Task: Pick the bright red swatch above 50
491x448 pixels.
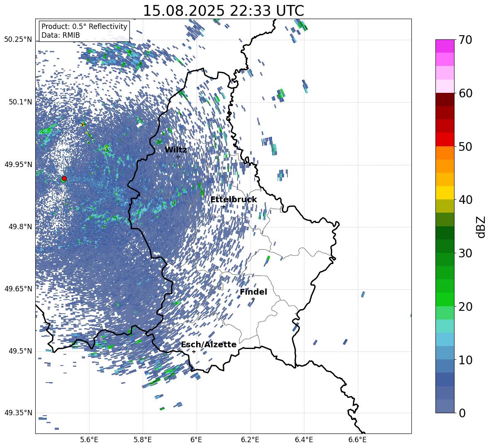Action: 445,140
